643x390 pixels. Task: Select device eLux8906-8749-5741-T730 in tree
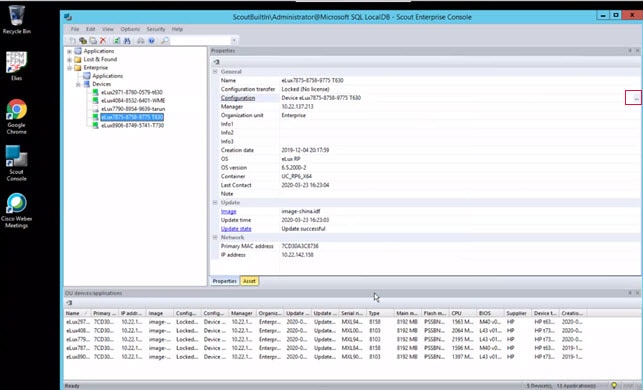(x=132, y=125)
